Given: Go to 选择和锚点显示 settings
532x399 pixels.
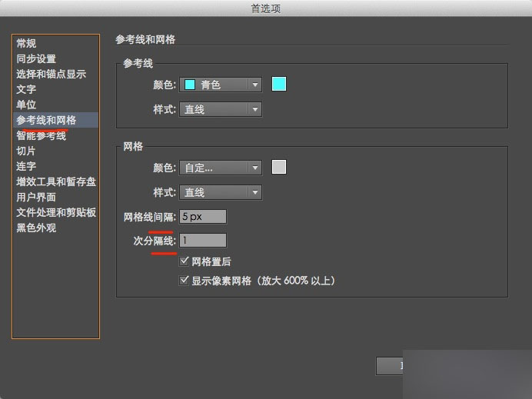Looking at the screenshot, I should pos(51,75).
